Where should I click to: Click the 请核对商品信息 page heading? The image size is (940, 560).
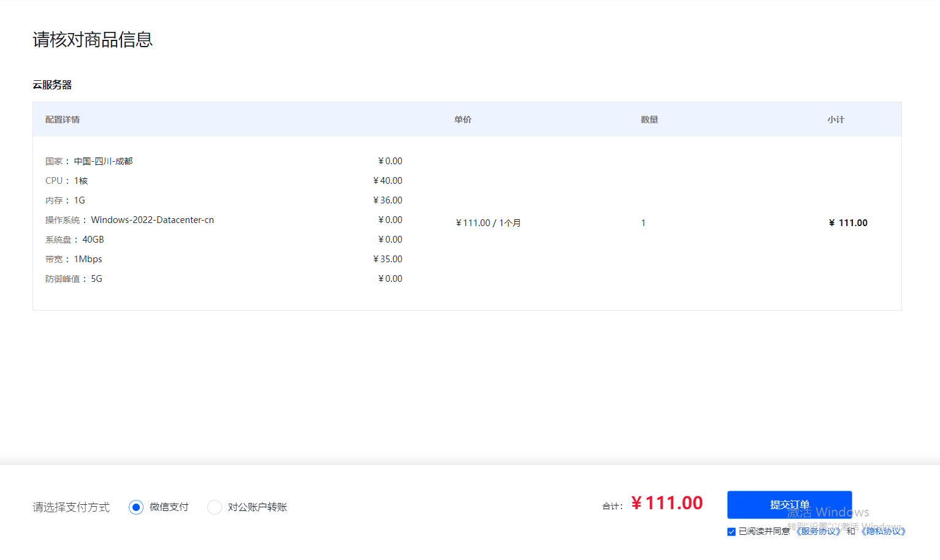click(93, 40)
